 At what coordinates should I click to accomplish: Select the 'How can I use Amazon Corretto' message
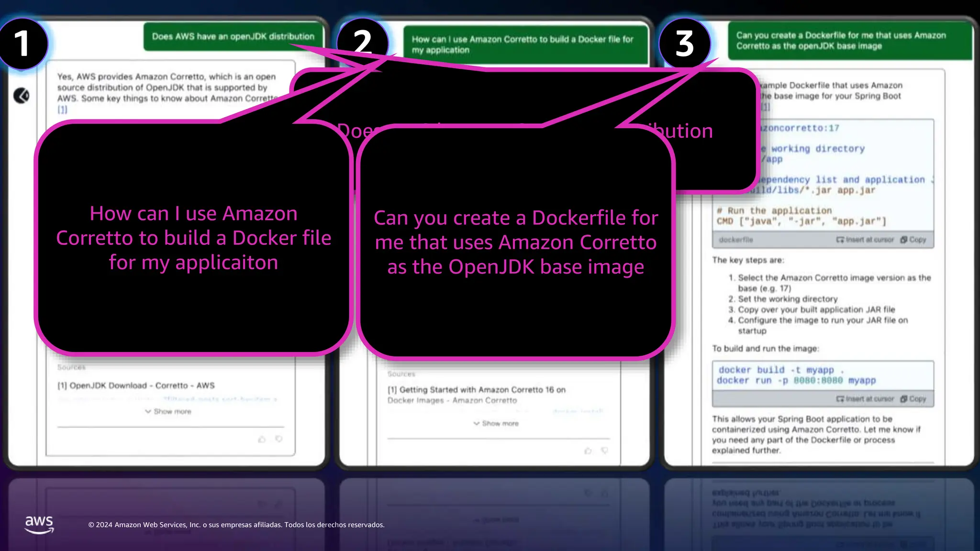(525, 44)
